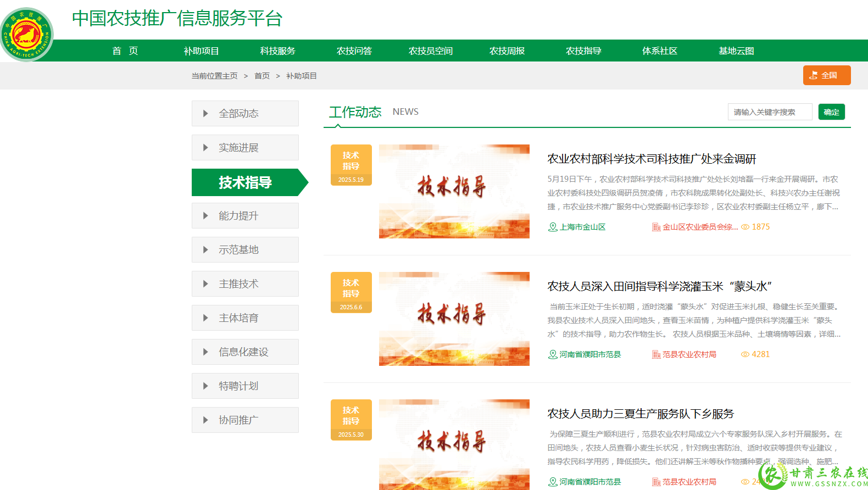The height and width of the screenshot is (490, 868).
Task: Open article 农业农村部科学技术司科技推广处来金调研
Action: click(x=652, y=159)
